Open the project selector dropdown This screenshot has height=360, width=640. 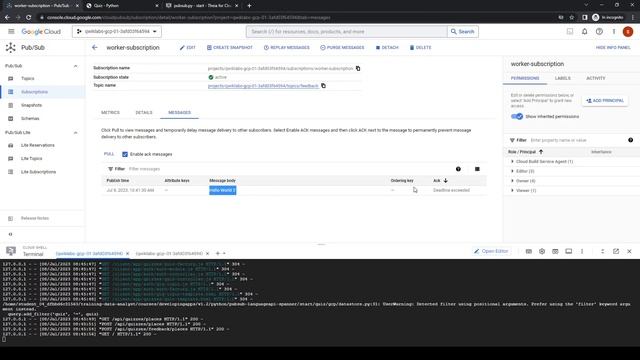tap(117, 31)
